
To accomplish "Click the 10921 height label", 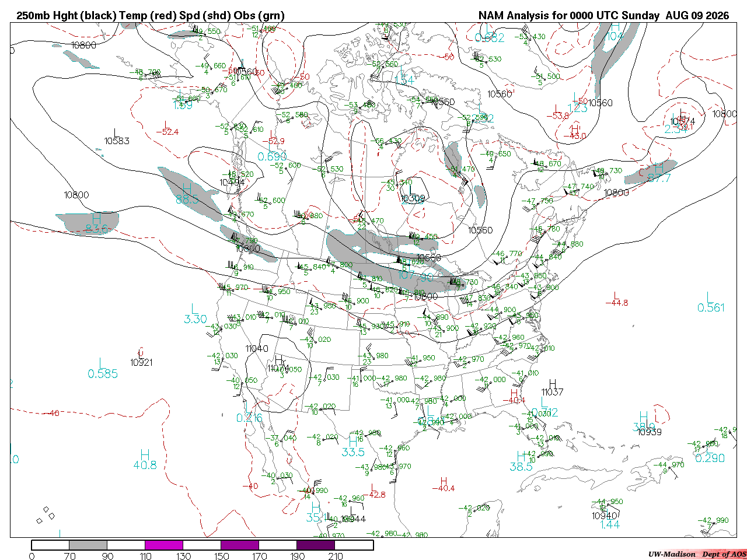I will (141, 362).
